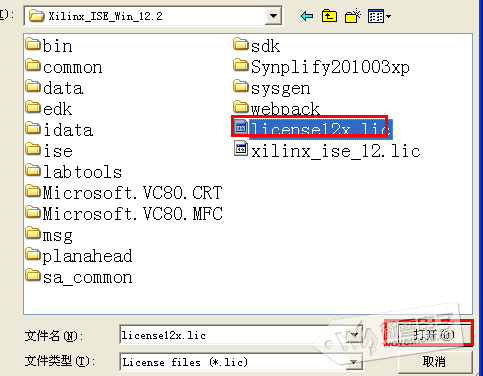Select the license12x.lic file icon
This screenshot has height=376, width=483.
[x=241, y=127]
